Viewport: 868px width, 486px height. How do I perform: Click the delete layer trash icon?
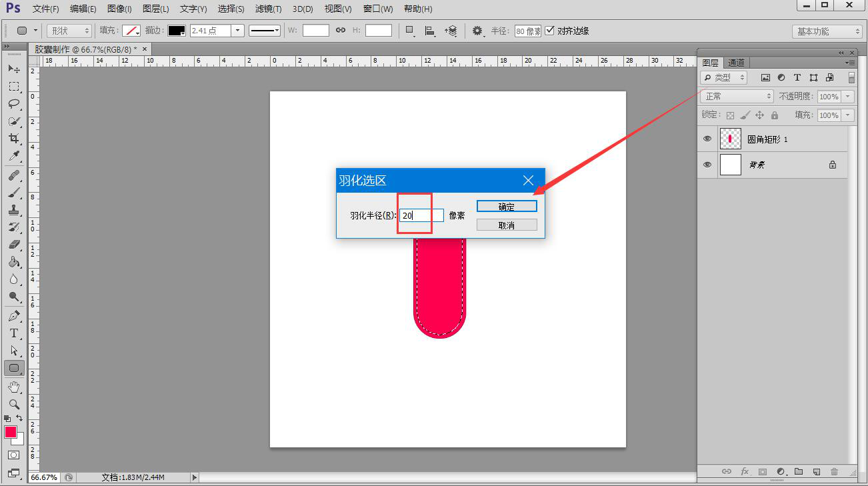coord(834,472)
